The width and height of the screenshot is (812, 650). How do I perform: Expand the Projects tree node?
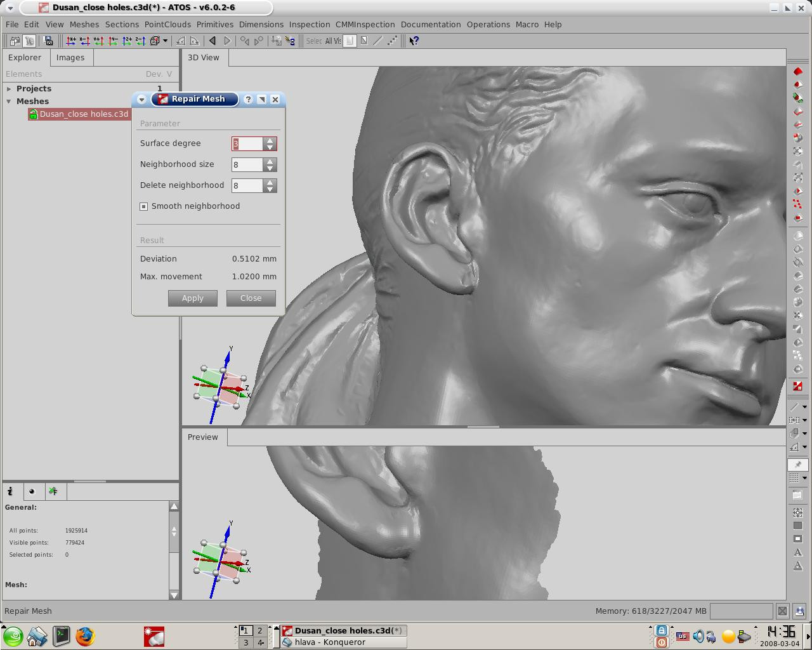[9, 89]
